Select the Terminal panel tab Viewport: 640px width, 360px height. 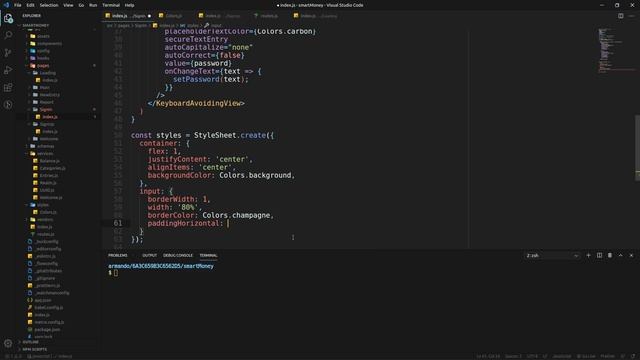[209, 256]
